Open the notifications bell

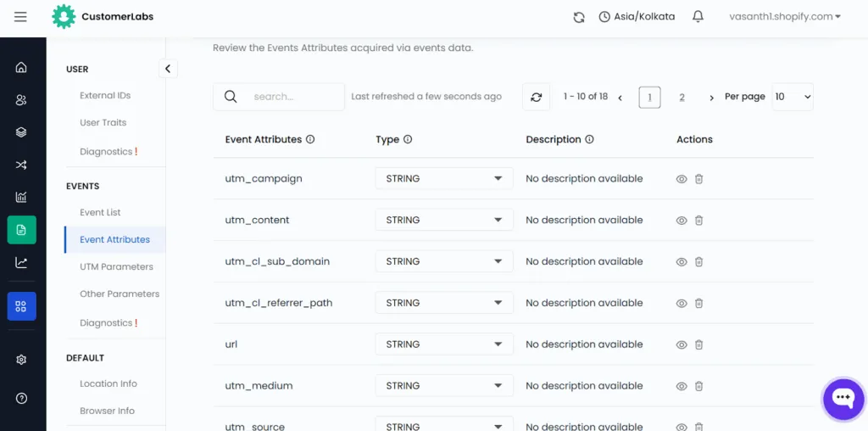pyautogui.click(x=698, y=17)
